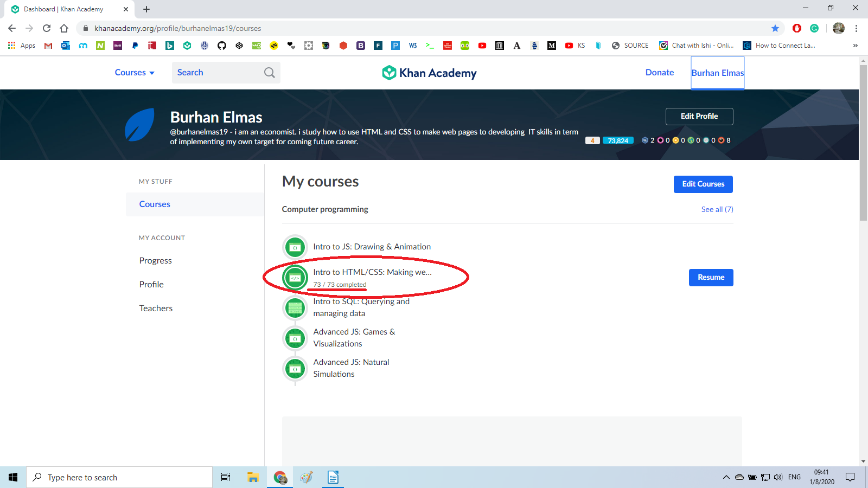Click the search magnifier icon
Screen dimensions: 868x488
coord(270,73)
